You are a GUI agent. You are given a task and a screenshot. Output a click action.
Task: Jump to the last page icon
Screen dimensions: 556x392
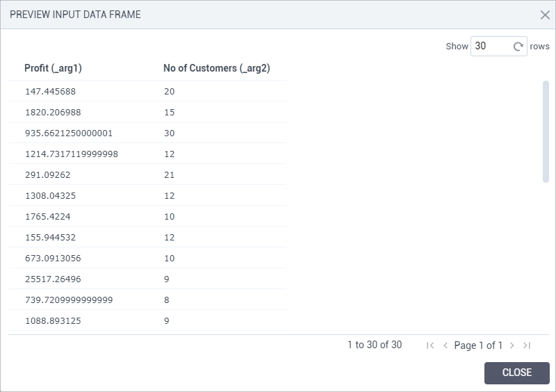[527, 345]
